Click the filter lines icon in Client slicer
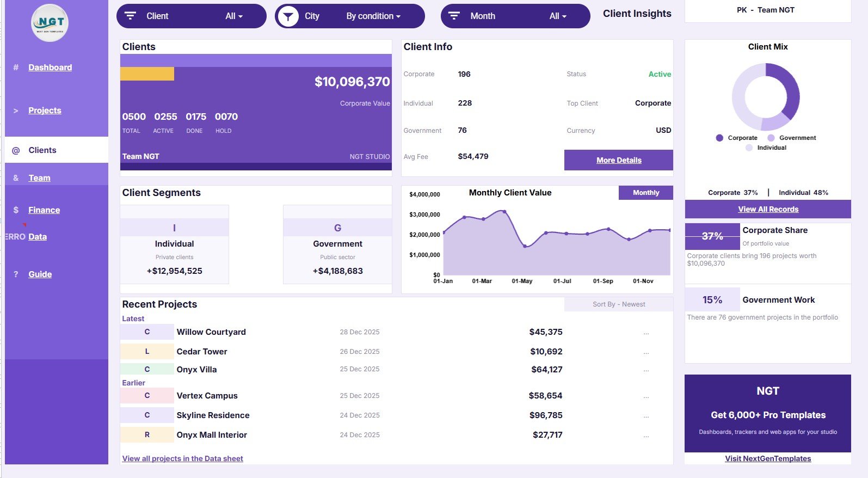This screenshot has width=868, height=478. point(131,16)
